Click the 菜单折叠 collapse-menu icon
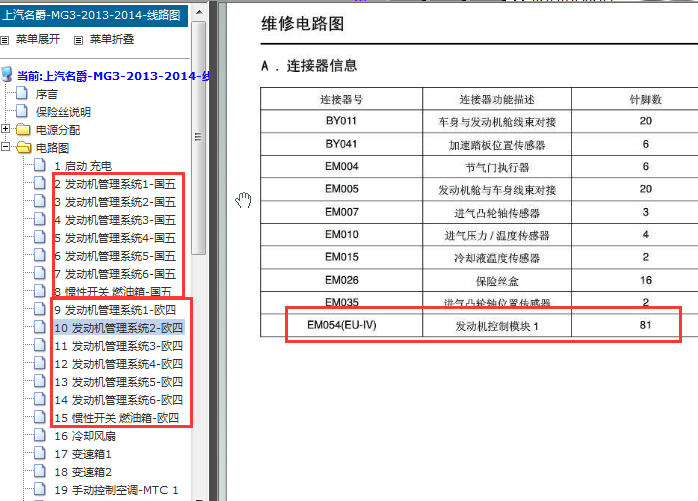Viewport: 698px width, 501px height. [78, 41]
